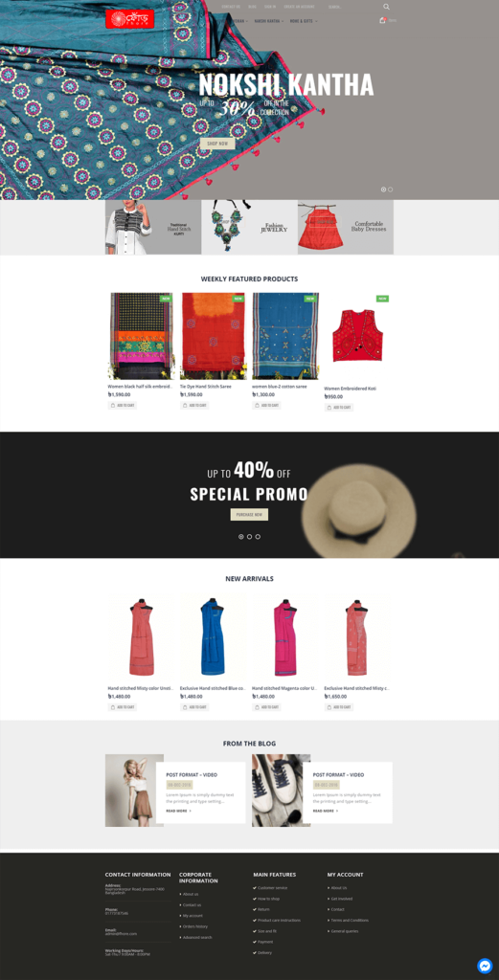Open the Sign In link in top bar
The width and height of the screenshot is (499, 980).
(269, 7)
